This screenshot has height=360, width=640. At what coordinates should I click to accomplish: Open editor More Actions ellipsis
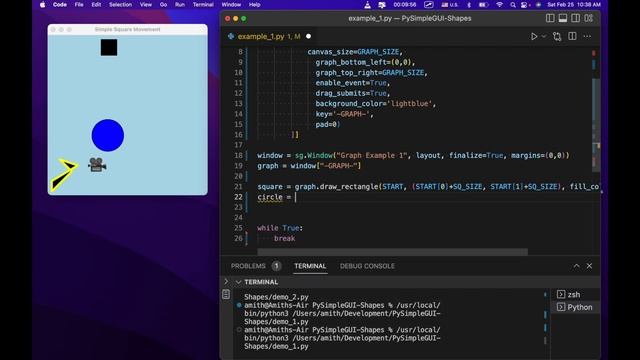point(587,36)
